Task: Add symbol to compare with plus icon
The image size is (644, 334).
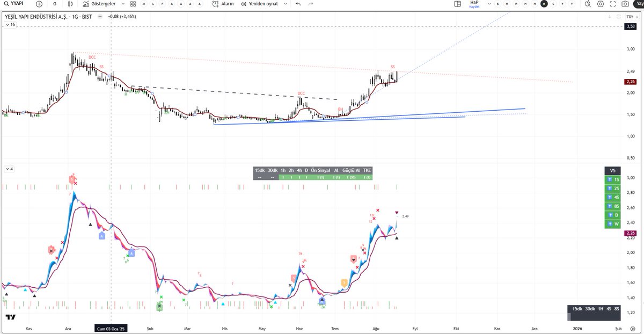Action: [39, 4]
